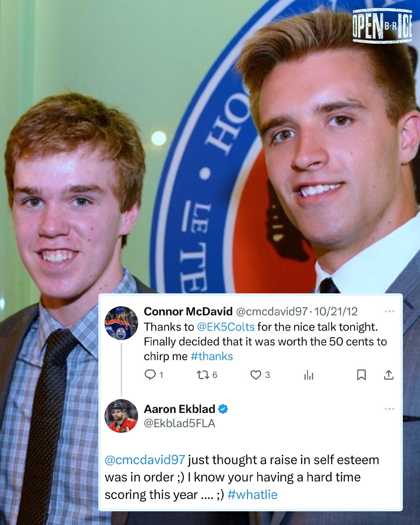Screen dimensions: 420x525
Task: Bookmark McDavid's tweet
Action: 361,375
